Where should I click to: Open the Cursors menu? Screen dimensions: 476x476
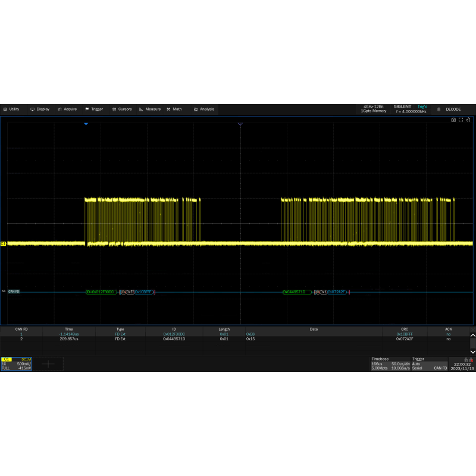[x=122, y=109]
